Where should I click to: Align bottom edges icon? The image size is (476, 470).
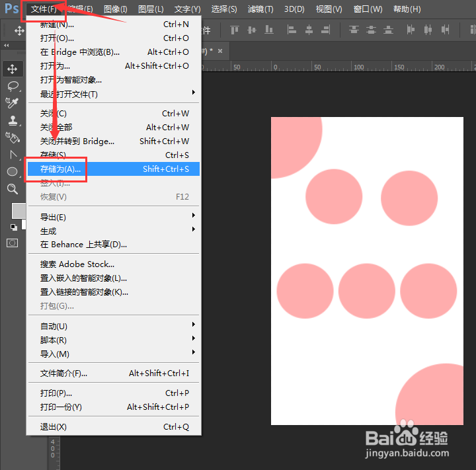coord(269,30)
